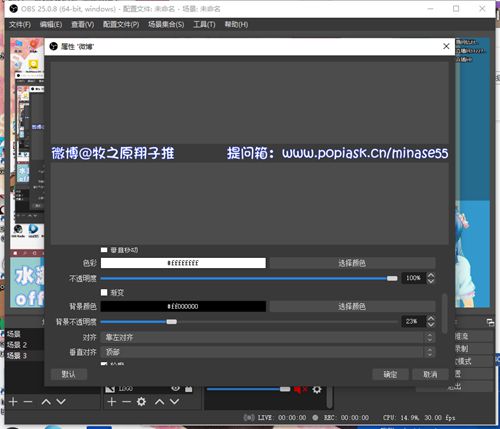The image size is (500, 429).
Task: Click 选择颜色 in the 背景颜色 row
Action: 352,306
